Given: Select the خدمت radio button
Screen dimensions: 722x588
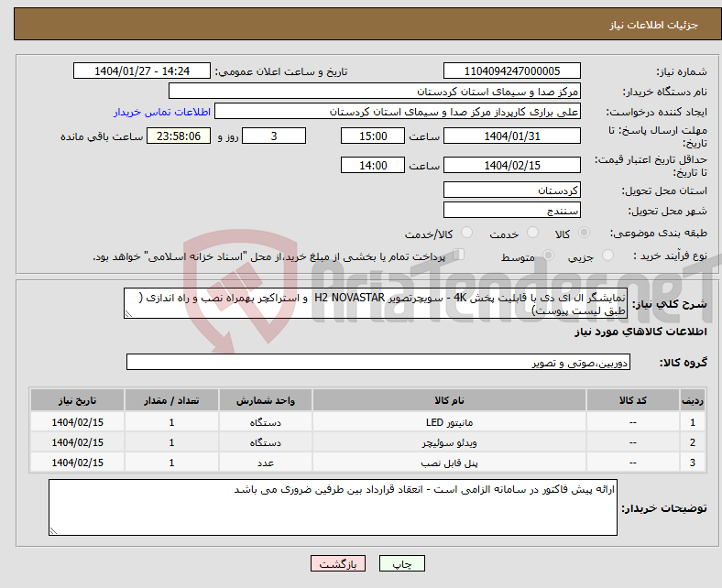Looking at the screenshot, I should [x=532, y=233].
